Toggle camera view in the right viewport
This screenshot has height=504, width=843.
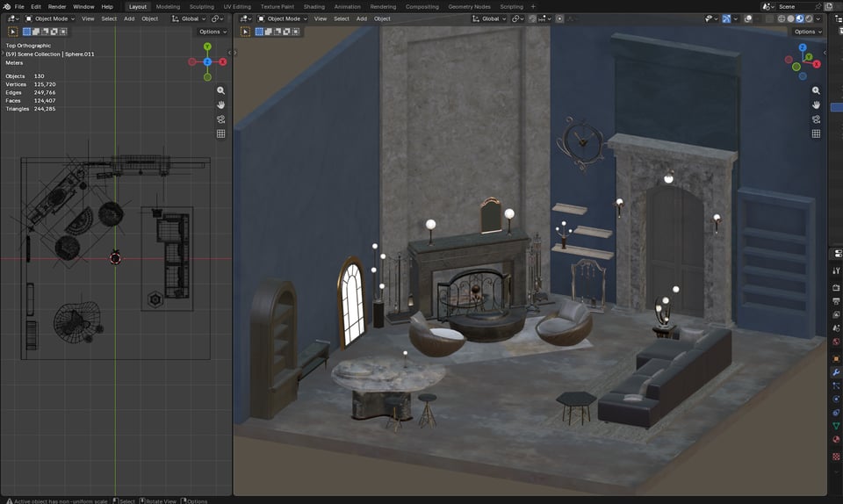click(816, 119)
